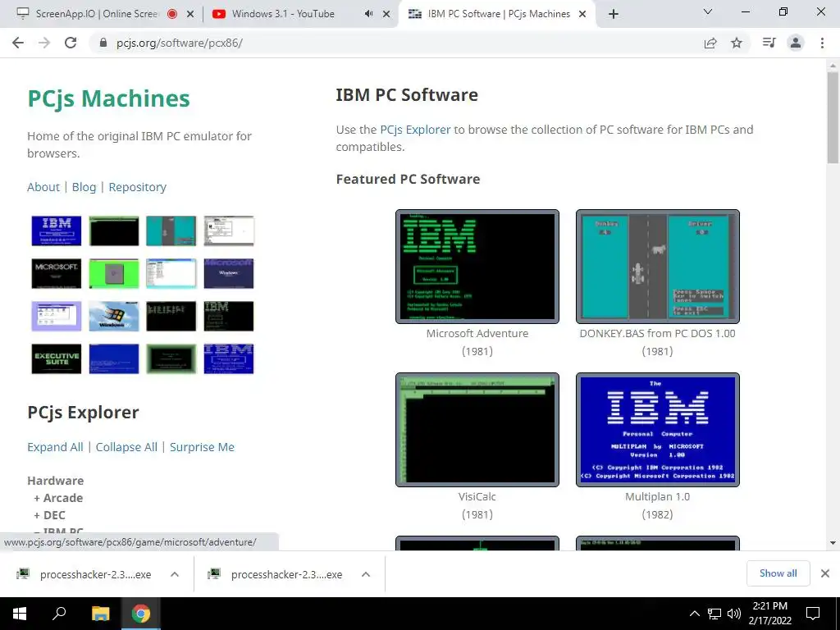
Task: Follow the PCjs Explorer link in paragraph
Action: pos(415,130)
